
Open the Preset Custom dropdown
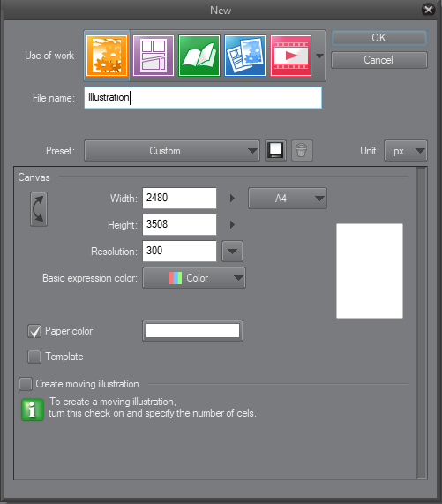coord(172,150)
